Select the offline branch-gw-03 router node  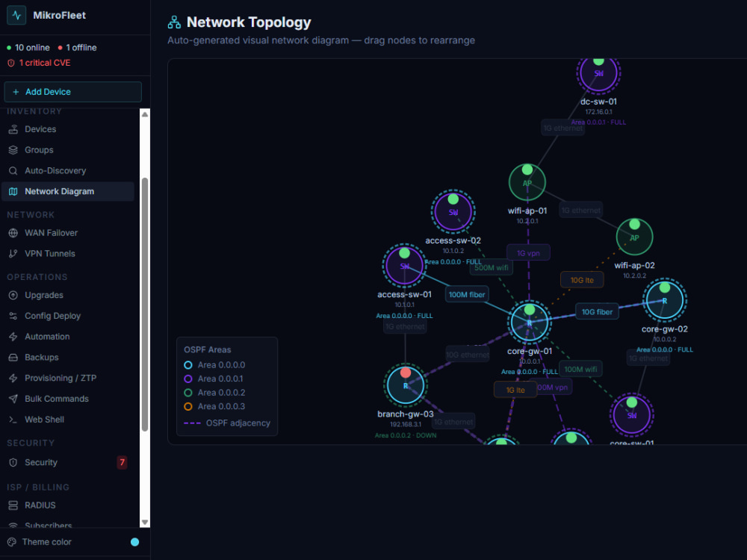click(406, 385)
